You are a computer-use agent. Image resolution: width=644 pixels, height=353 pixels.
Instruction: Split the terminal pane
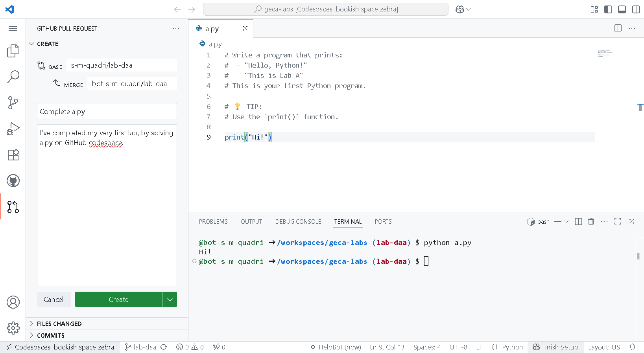click(x=578, y=222)
